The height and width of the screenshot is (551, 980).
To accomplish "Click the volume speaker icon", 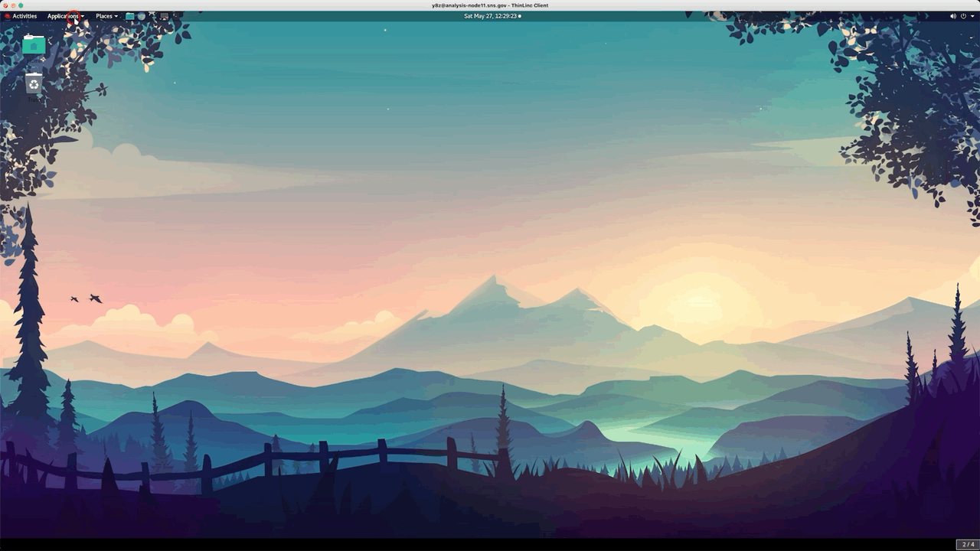I will click(x=953, y=16).
